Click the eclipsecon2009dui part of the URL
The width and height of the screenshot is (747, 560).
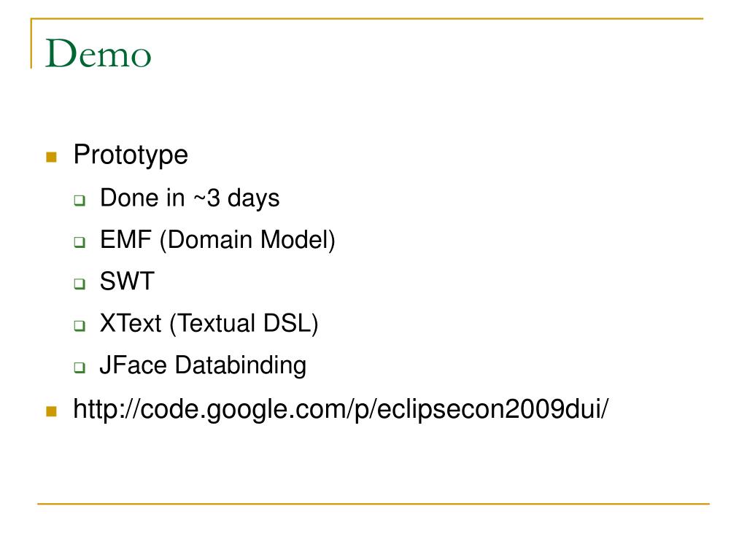point(490,409)
